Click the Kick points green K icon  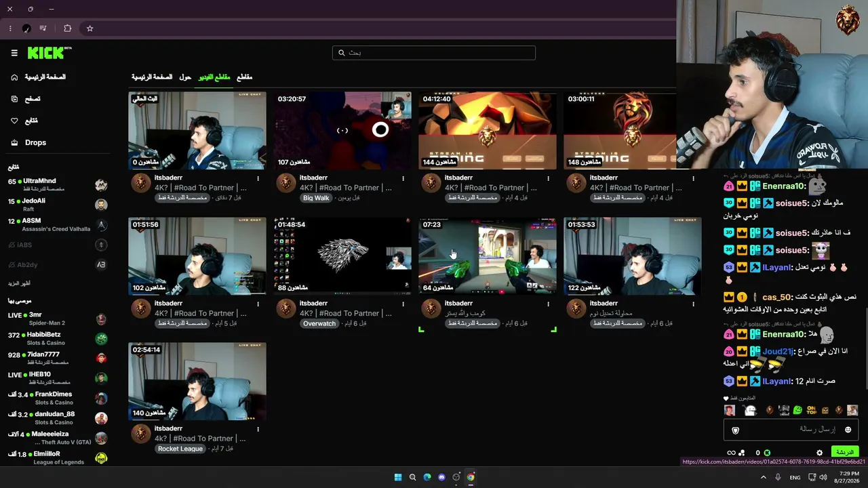click(767, 453)
